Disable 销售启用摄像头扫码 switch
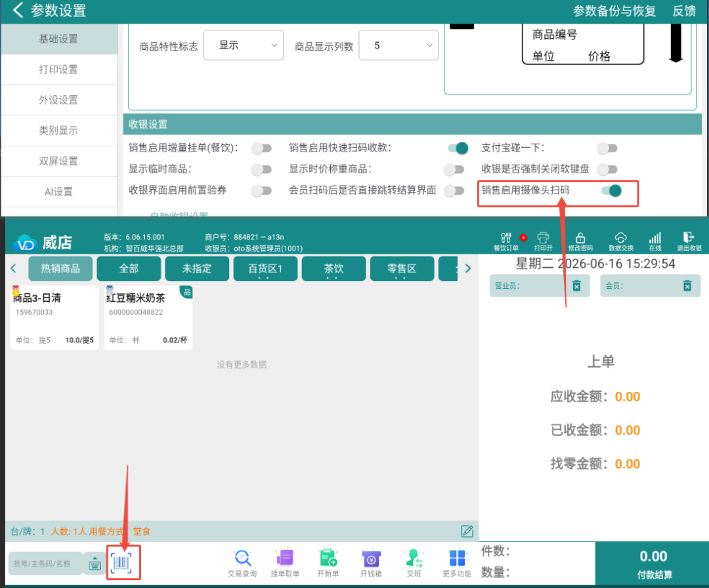This screenshot has height=588, width=709. [x=611, y=191]
